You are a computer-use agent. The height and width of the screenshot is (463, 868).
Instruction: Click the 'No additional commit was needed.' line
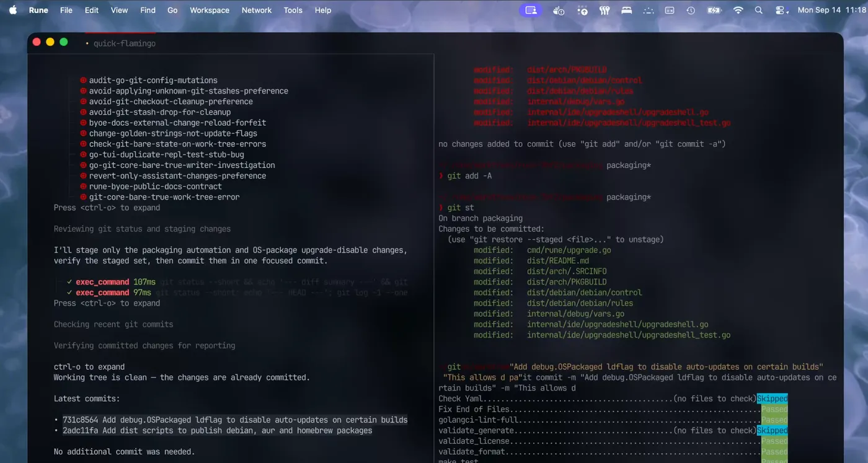124,452
